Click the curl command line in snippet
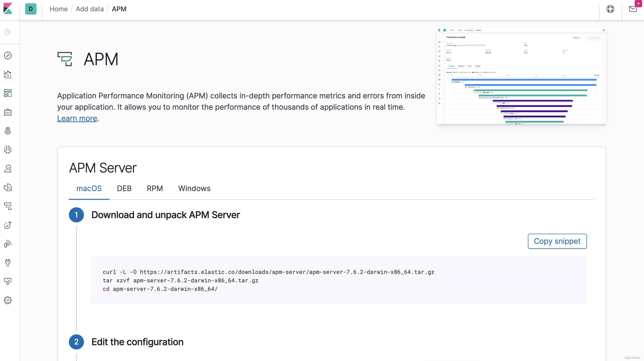 point(268,272)
